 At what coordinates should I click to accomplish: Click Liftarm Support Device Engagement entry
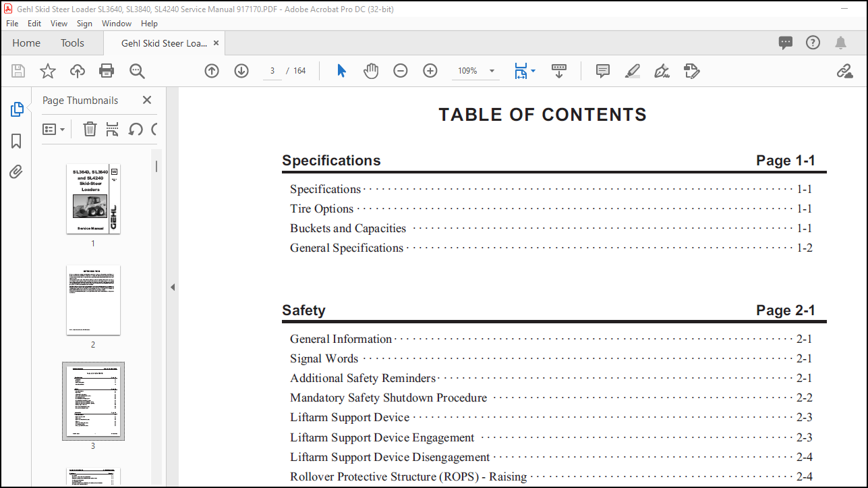[551, 437]
